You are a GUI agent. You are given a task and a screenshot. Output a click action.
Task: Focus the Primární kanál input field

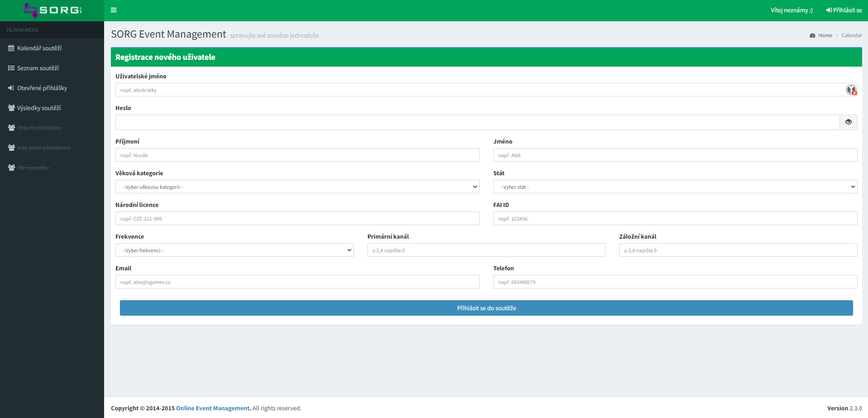point(486,250)
